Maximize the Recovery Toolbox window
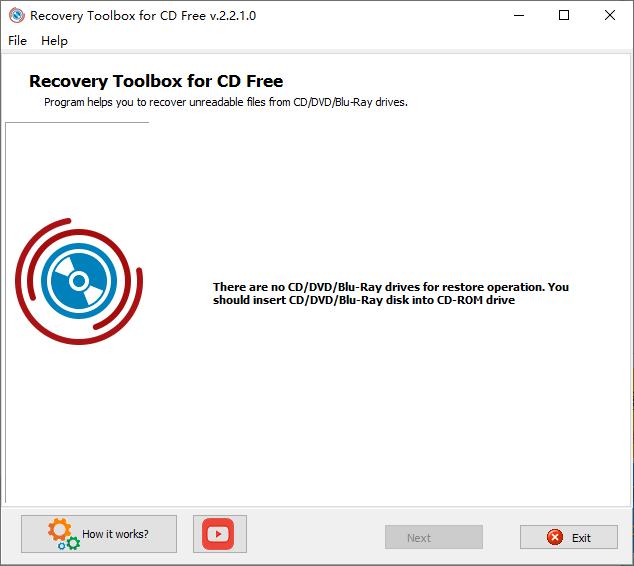 564,15
